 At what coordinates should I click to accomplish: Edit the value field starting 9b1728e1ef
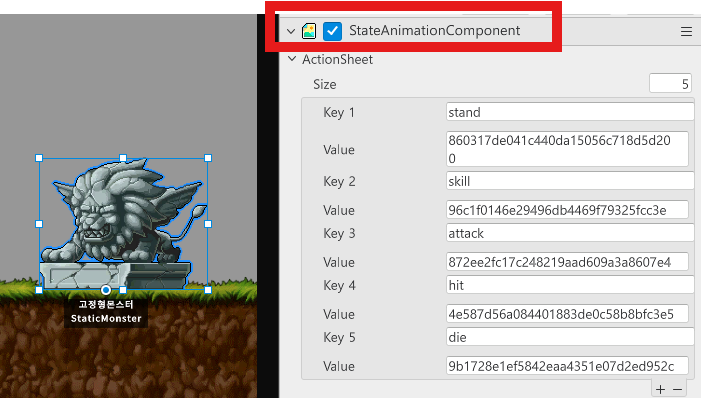[x=567, y=365]
